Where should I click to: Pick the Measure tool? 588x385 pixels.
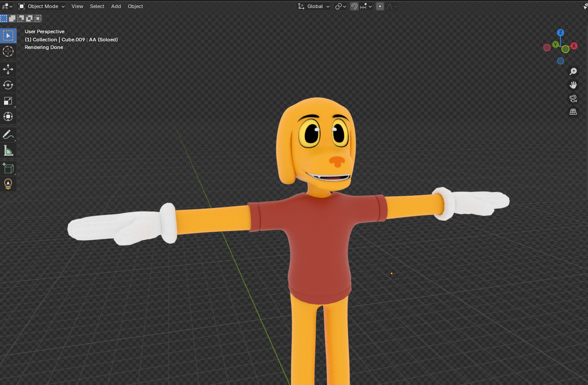click(x=8, y=150)
